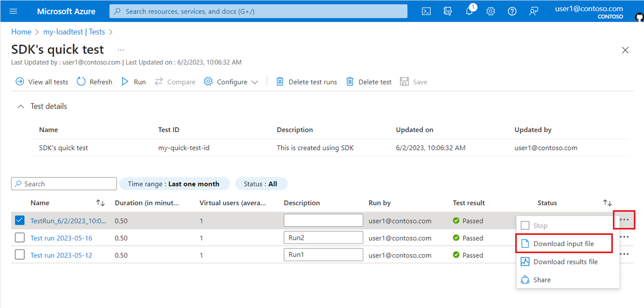Launch Cloud Shell from the top bar
The width and height of the screenshot is (644, 308).
coord(426,11)
